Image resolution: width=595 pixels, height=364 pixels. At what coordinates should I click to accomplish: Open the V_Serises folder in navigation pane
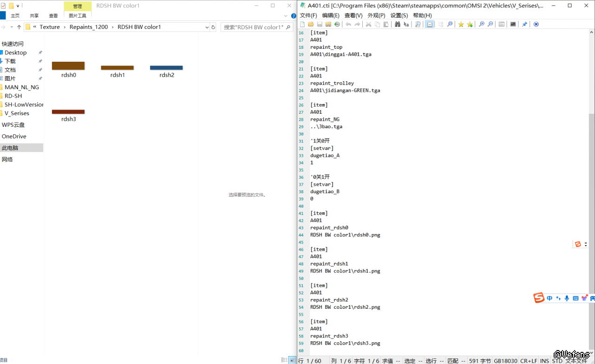17,113
